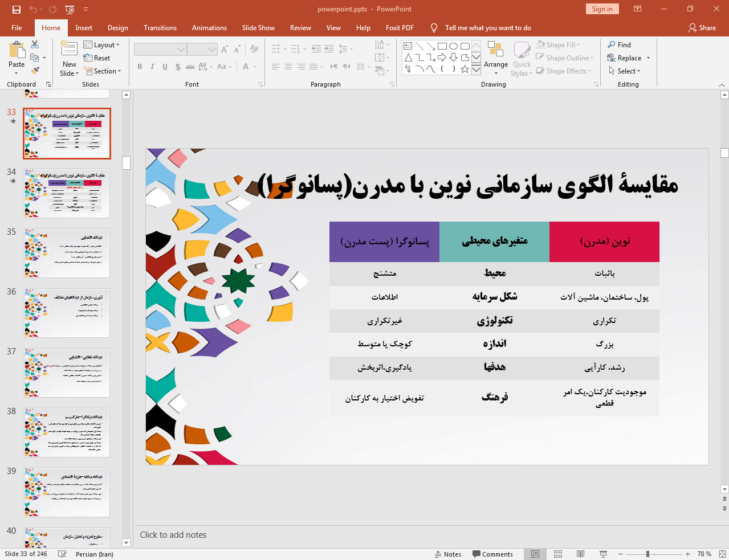Justify text in Paragraph group
Screen dimensions: 729x560
coord(313,67)
